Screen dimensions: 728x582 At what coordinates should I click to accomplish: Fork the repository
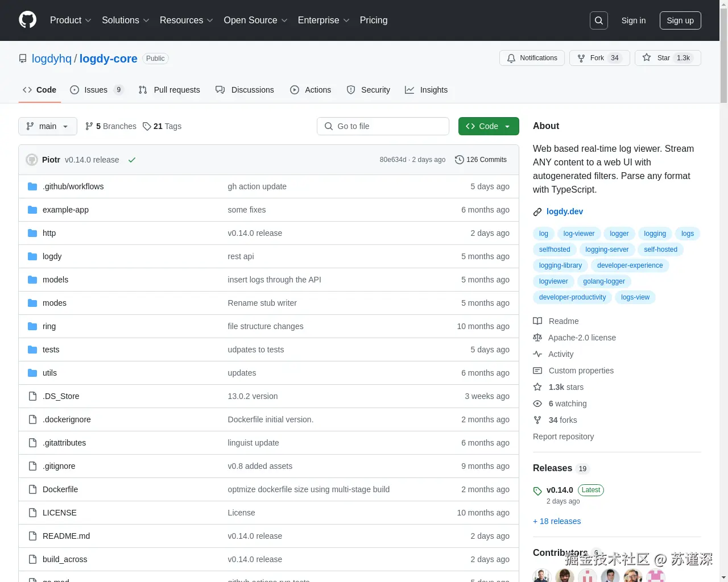click(x=599, y=58)
